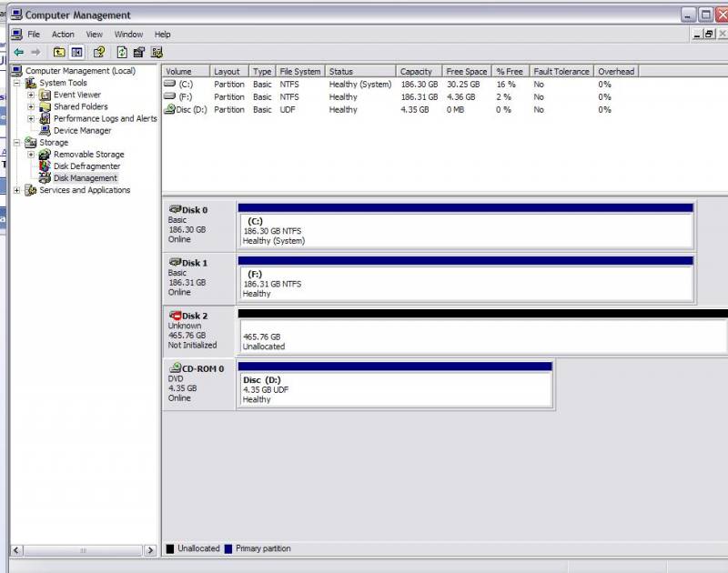Expand the Performance Logs and Alerts node
The image size is (728, 573).
pyautogui.click(x=31, y=119)
